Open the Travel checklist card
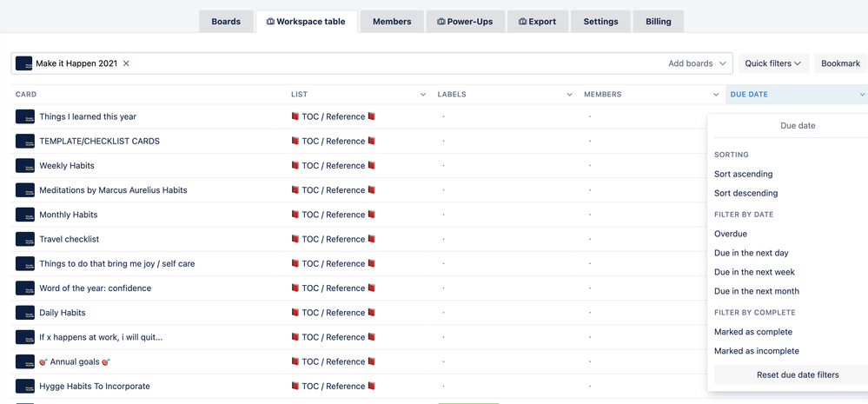Viewport: 868px width, 404px height. pyautogui.click(x=70, y=239)
